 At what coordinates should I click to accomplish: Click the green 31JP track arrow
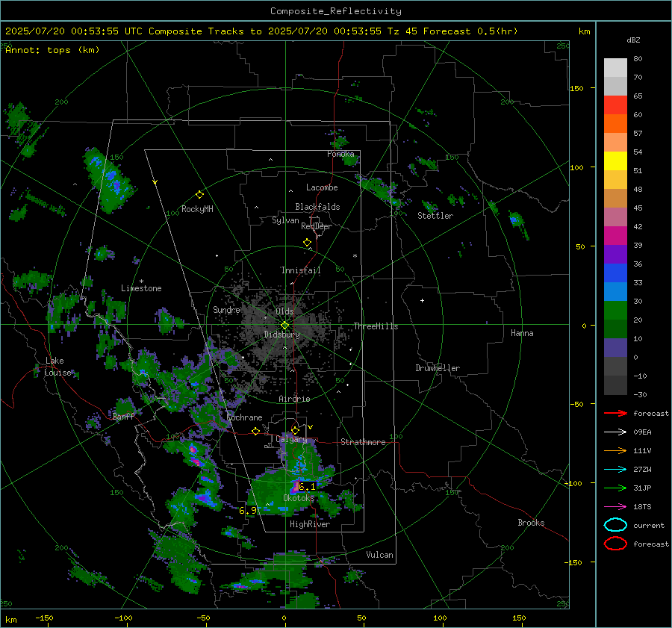point(615,488)
